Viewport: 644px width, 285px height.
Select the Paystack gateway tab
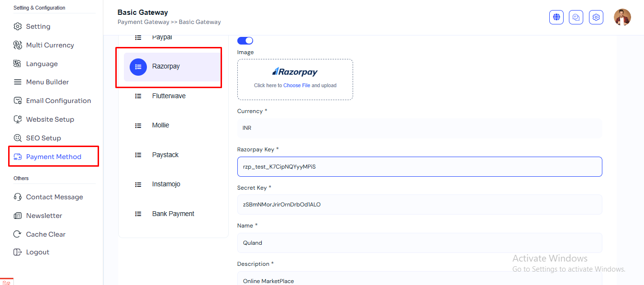165,155
